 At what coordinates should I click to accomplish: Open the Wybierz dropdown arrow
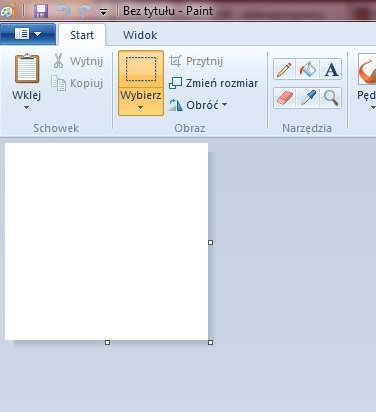tap(141, 101)
